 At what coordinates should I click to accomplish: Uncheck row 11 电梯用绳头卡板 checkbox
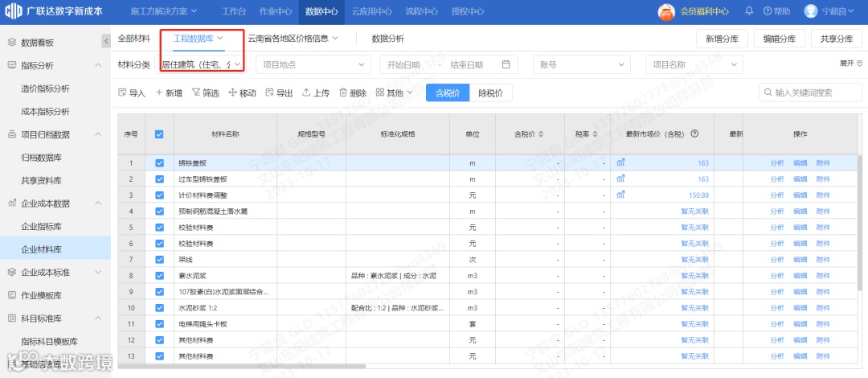(x=159, y=323)
